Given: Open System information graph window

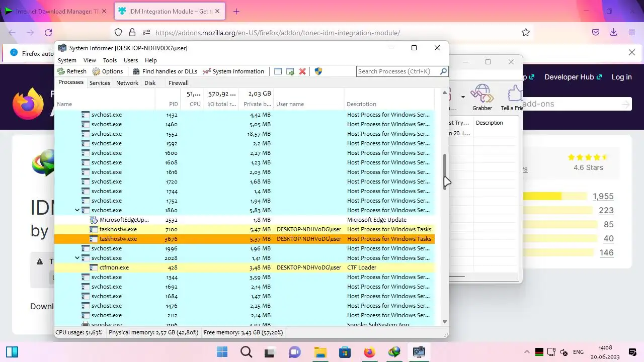Looking at the screenshot, I should coord(233,71).
